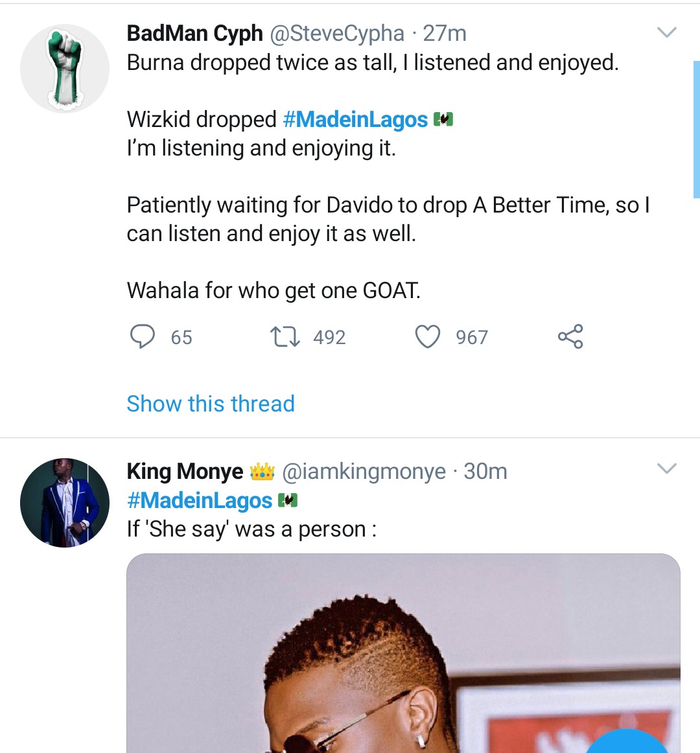Tap the blue scrollbar indicator on right edge
700x753 pixels.
(696, 130)
